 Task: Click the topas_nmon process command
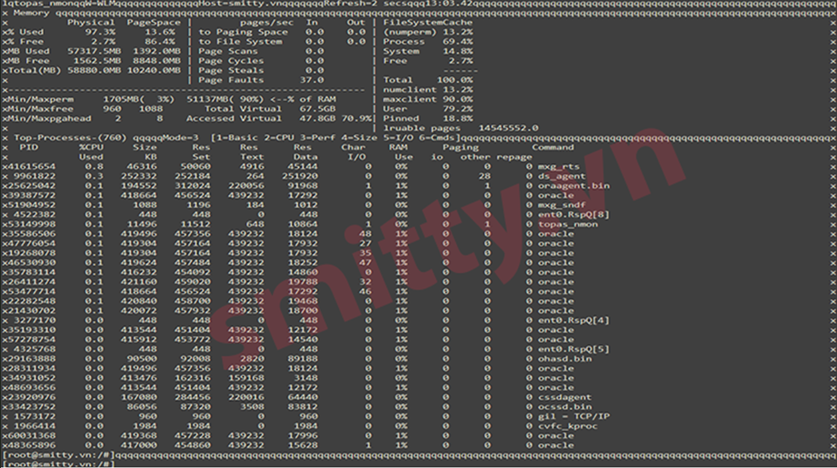[567, 224]
